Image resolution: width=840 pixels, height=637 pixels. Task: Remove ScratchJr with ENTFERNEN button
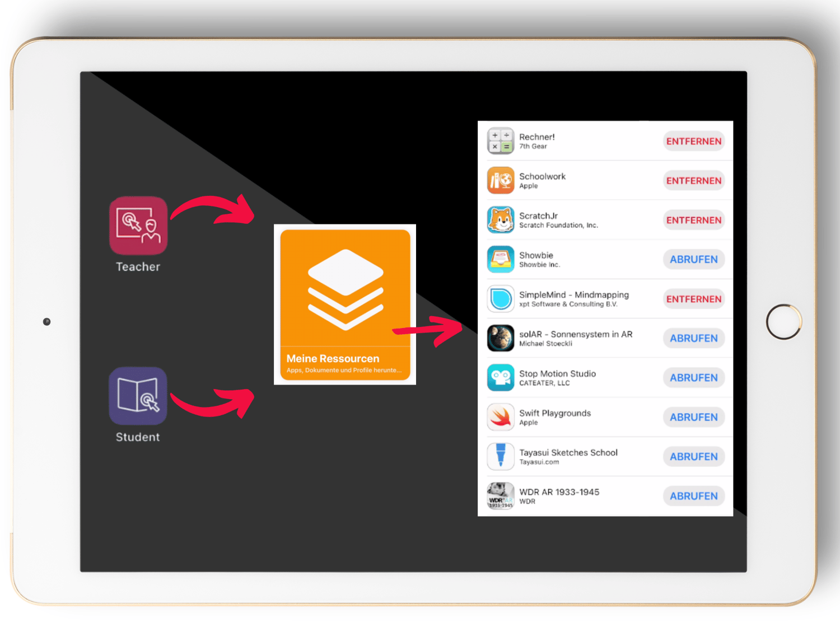coord(694,219)
